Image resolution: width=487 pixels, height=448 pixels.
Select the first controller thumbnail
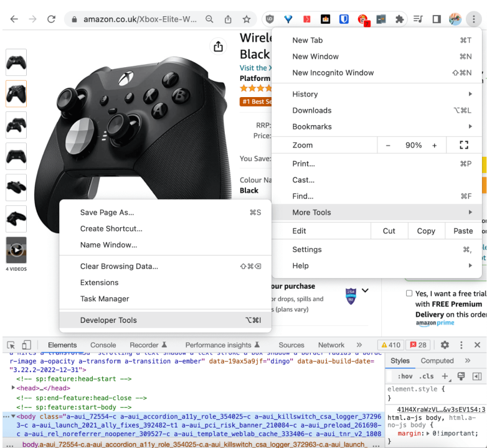pyautogui.click(x=16, y=62)
